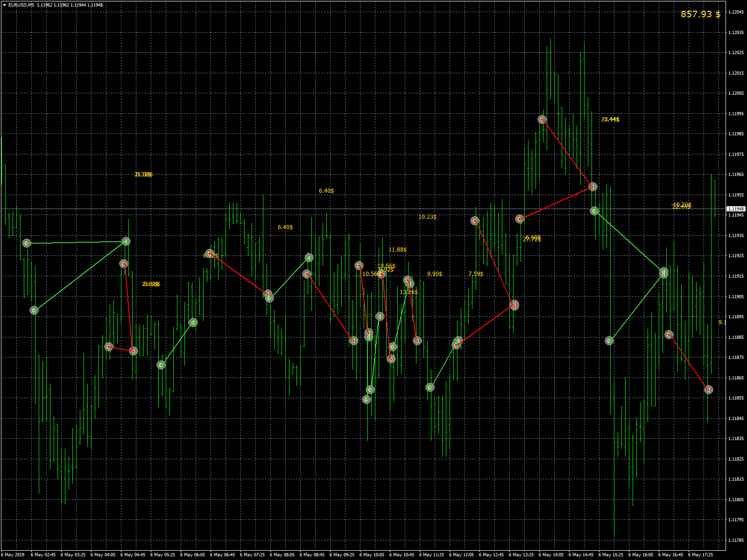Select the 6 May 08:05 time label

point(282,555)
